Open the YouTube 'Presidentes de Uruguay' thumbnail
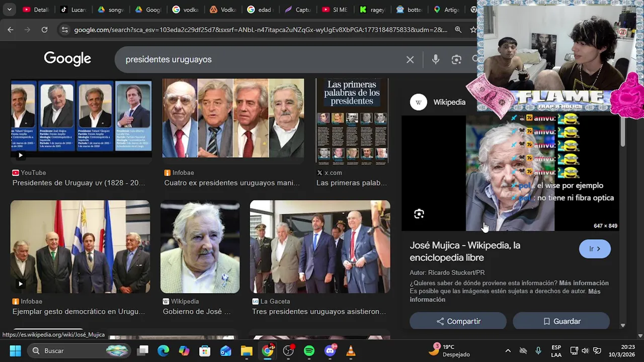This screenshot has width=644, height=362. pyautogui.click(x=81, y=119)
